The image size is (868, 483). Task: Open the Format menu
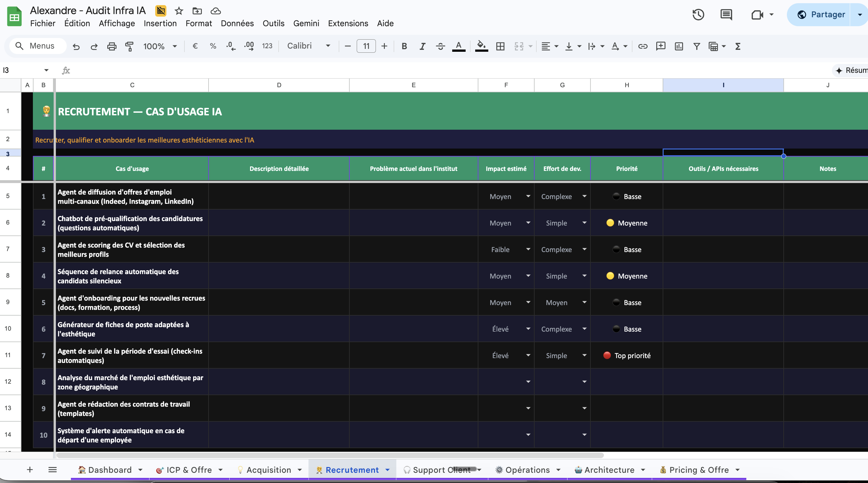[199, 23]
